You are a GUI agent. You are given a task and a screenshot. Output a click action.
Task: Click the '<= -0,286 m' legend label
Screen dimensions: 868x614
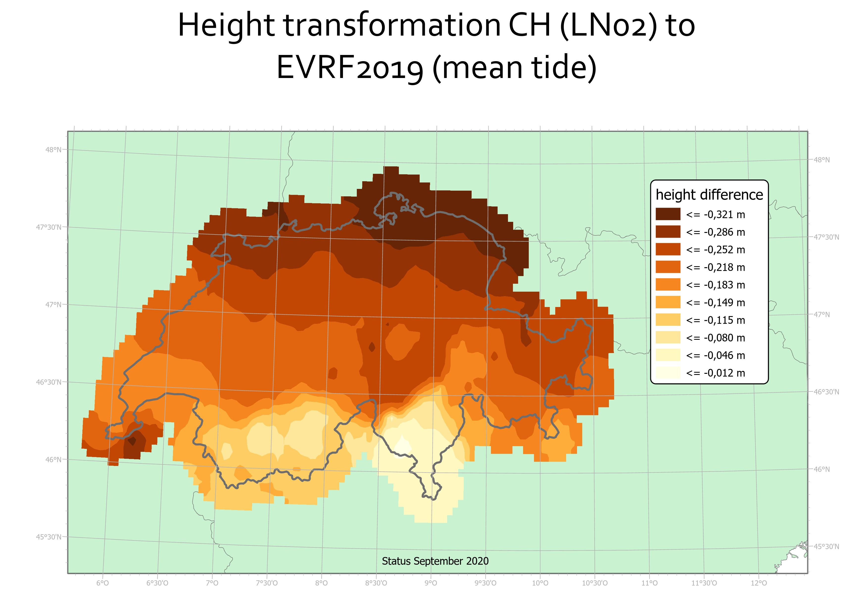(715, 232)
